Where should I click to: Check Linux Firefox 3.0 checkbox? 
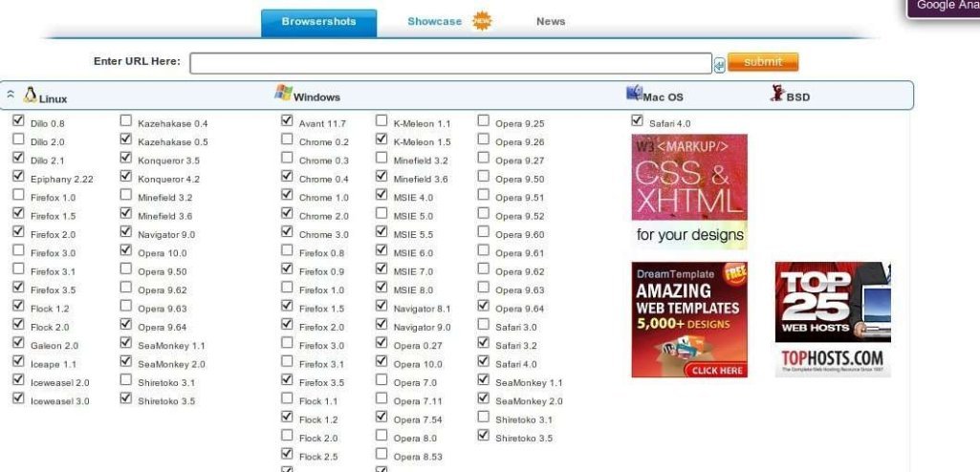(x=18, y=250)
